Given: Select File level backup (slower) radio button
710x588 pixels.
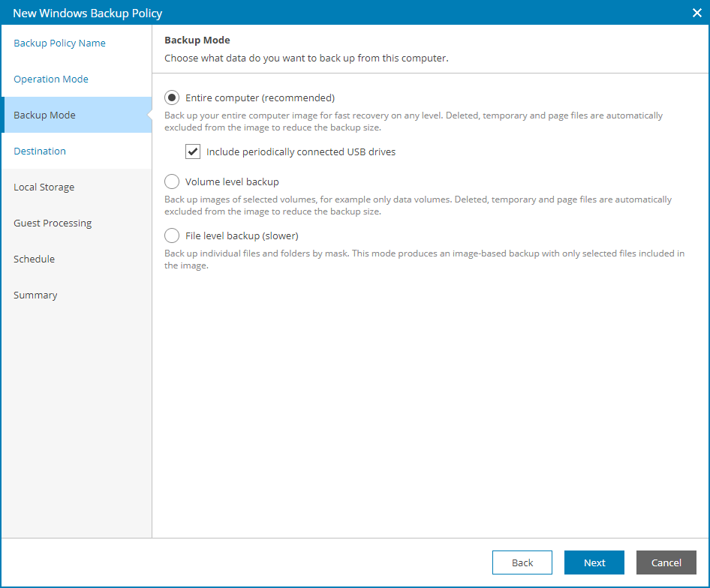Looking at the screenshot, I should click(172, 236).
